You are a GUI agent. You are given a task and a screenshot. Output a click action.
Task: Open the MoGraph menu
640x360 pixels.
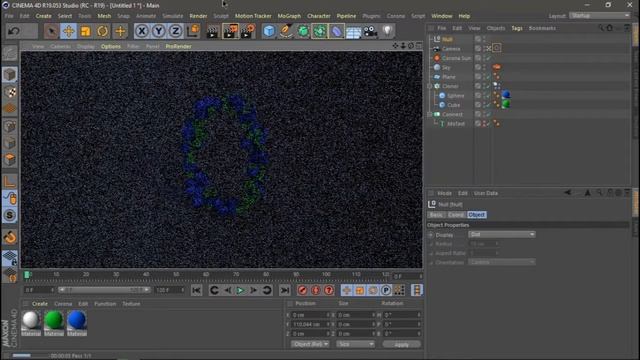(x=289, y=16)
